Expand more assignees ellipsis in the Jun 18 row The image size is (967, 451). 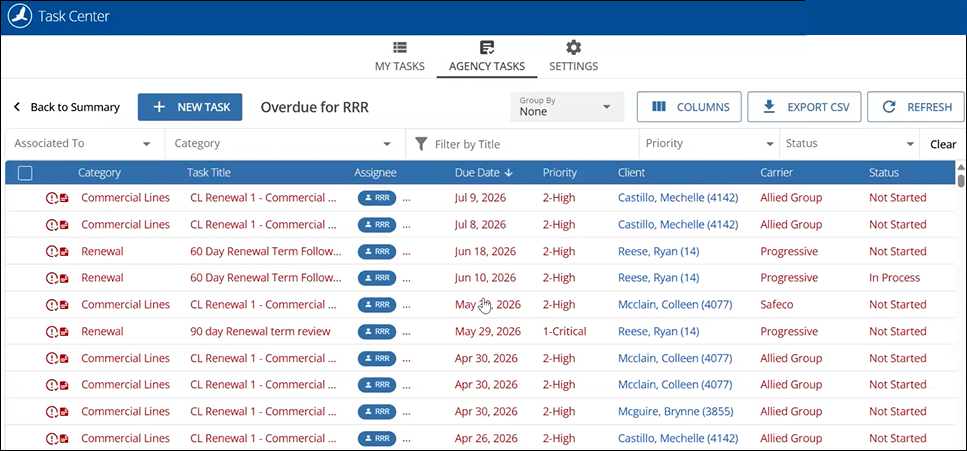click(x=406, y=253)
